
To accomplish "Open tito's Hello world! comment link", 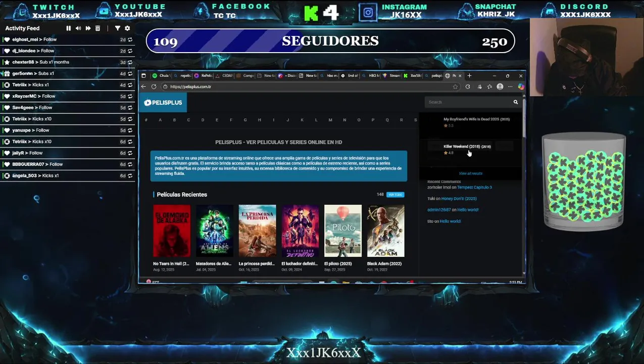I will coord(450,221).
